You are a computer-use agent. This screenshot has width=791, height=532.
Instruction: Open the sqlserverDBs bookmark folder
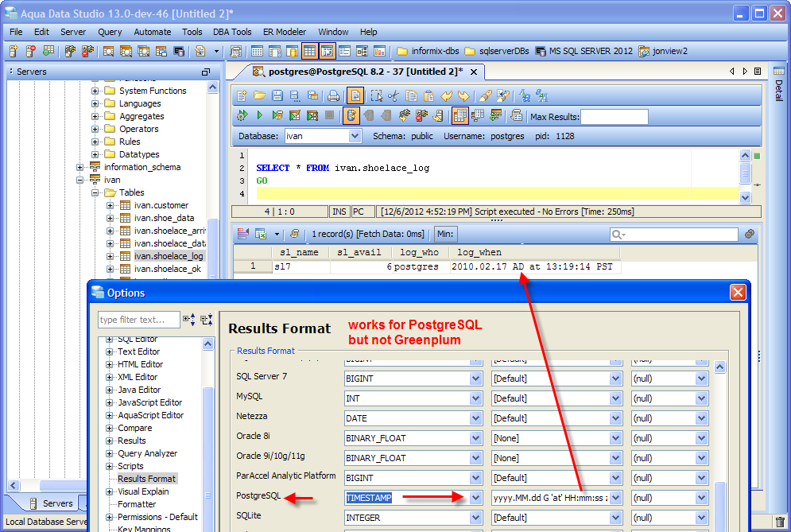[496, 51]
